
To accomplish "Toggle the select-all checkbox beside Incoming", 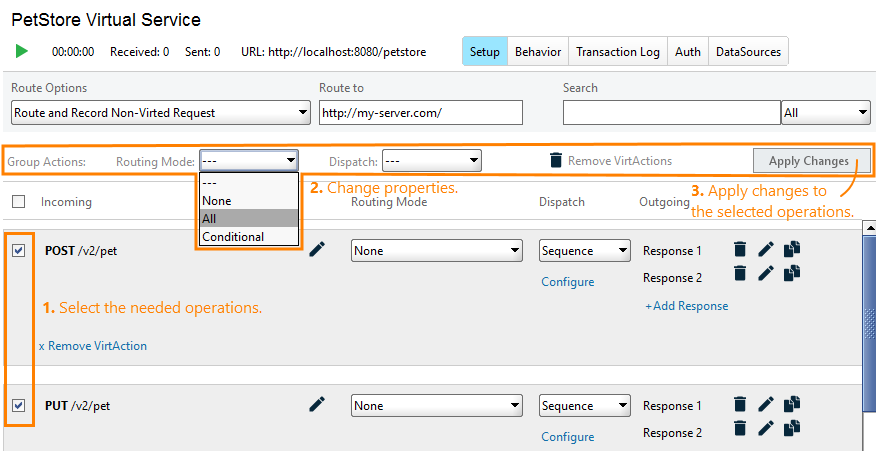I will [18, 201].
